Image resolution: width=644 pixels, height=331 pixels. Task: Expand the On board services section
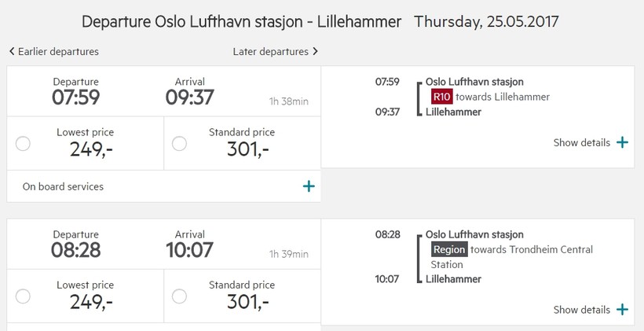click(x=63, y=186)
